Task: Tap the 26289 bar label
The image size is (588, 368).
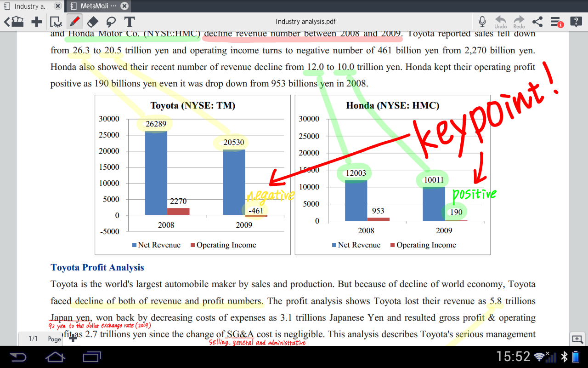Action: point(156,124)
